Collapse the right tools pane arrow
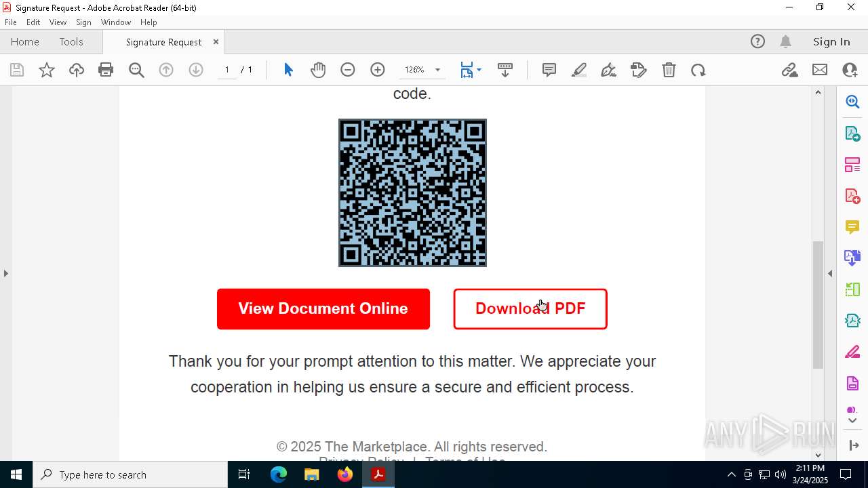This screenshot has height=488, width=868. (x=830, y=273)
